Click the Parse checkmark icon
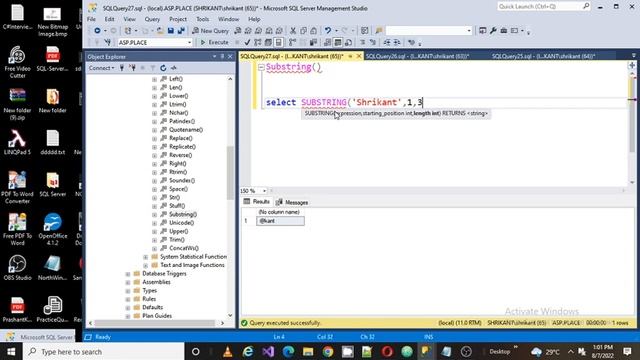 coord(247,42)
